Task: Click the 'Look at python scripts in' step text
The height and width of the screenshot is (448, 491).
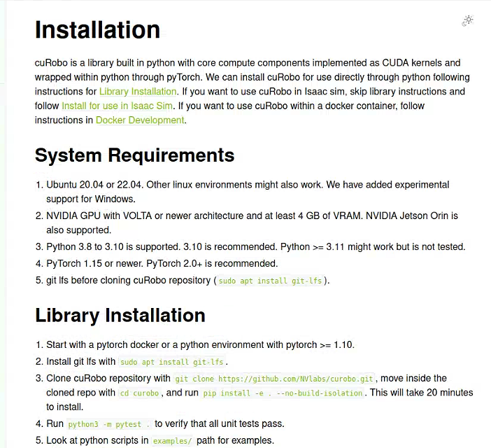Action: (x=97, y=440)
